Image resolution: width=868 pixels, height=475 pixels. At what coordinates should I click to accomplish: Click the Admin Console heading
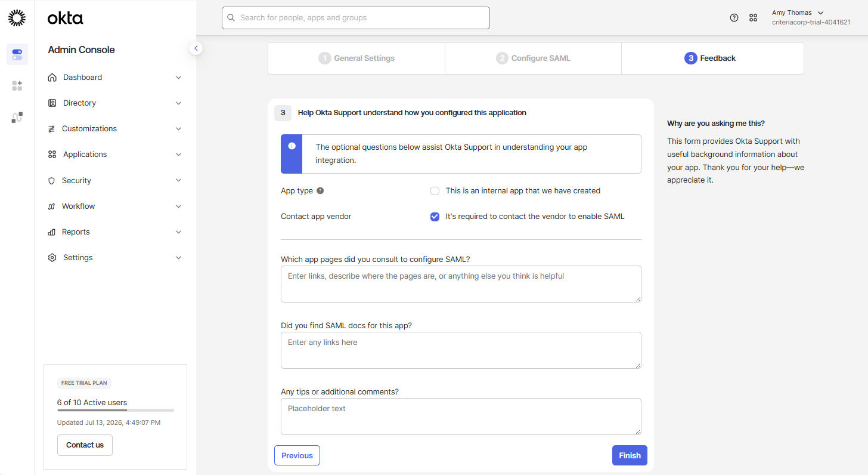(81, 50)
